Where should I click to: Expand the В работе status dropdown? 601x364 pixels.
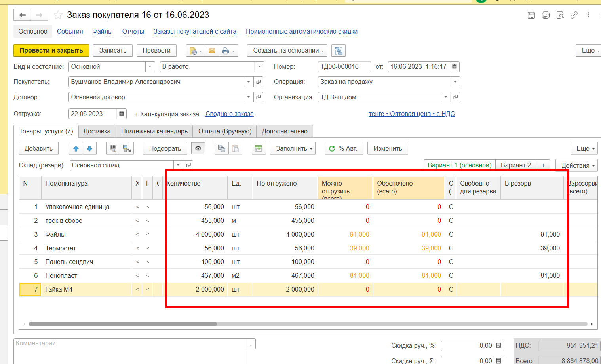[x=259, y=67]
